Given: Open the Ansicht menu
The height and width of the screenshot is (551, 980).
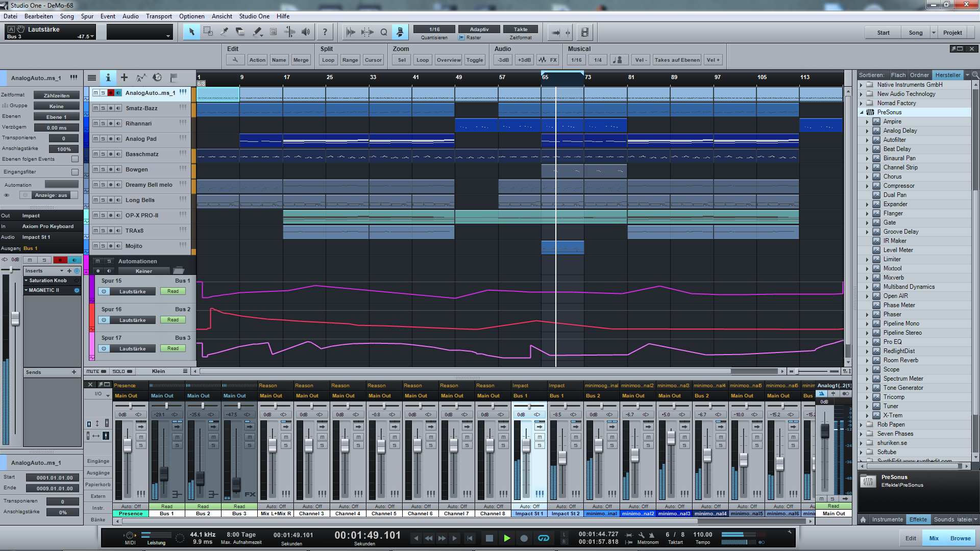Looking at the screenshot, I should coord(222,16).
